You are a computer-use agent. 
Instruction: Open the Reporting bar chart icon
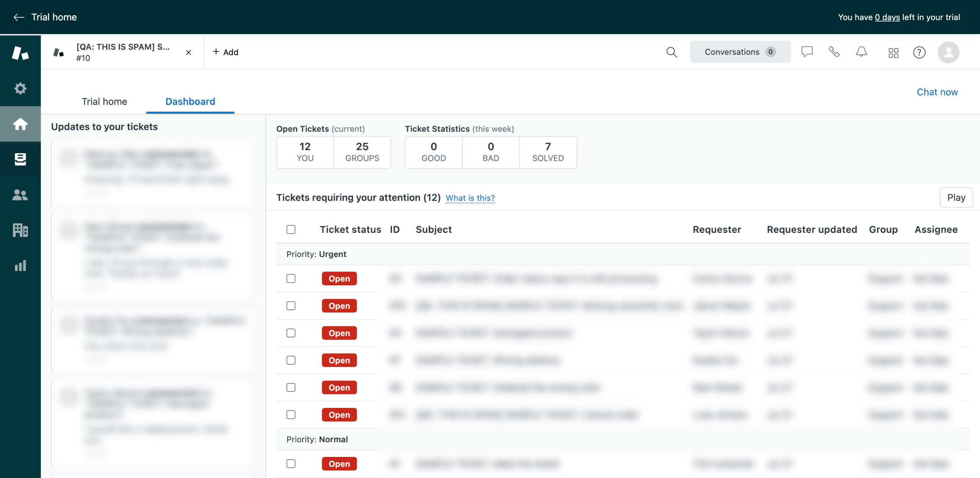click(20, 266)
